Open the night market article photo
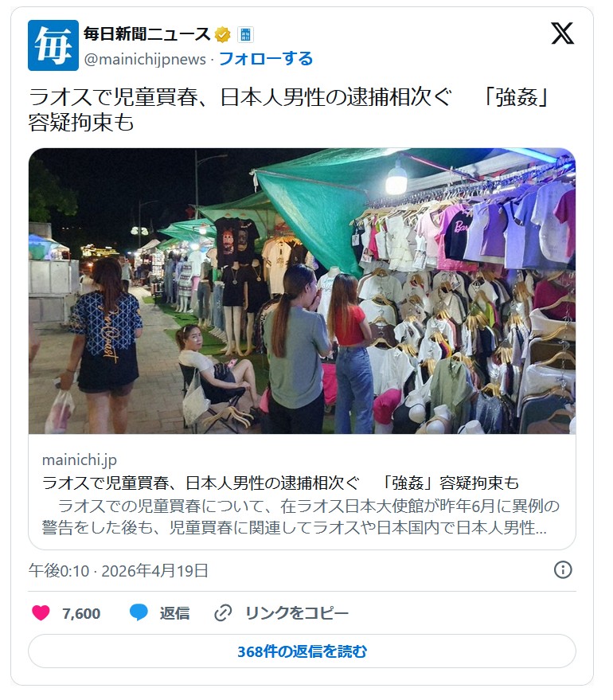613x700 pixels. click(x=302, y=291)
